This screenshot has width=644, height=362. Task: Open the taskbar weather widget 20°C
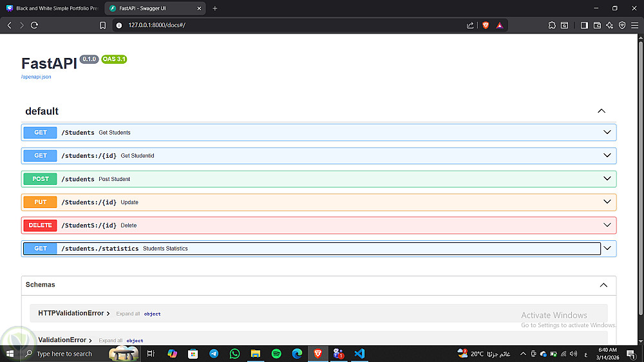point(484,354)
